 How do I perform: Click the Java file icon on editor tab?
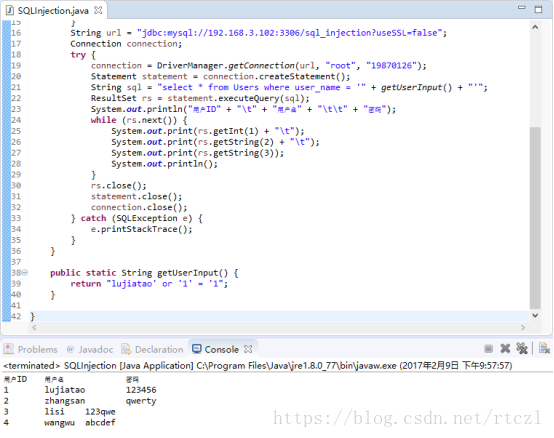(10, 11)
